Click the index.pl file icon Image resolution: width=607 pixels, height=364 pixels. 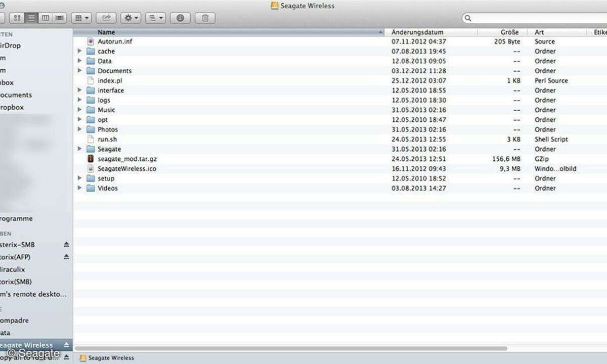click(91, 80)
